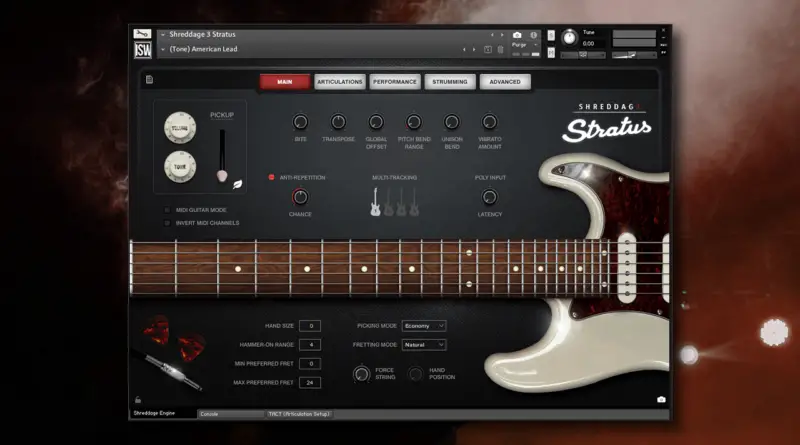Select Shreddage Engine bottom tab
The height and width of the screenshot is (445, 800).
pos(162,413)
